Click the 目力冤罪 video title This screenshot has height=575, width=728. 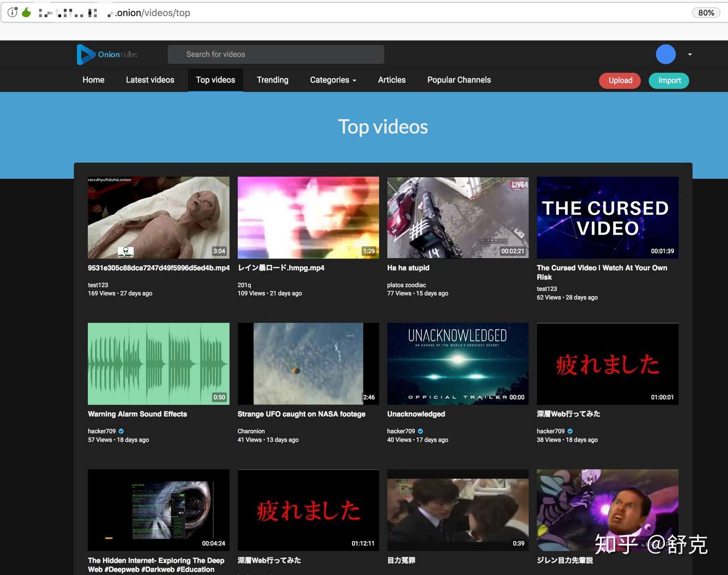point(401,560)
